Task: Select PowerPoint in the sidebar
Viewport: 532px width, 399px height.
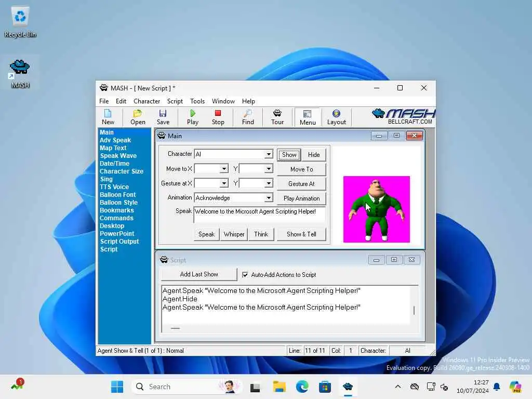Action: click(x=117, y=234)
